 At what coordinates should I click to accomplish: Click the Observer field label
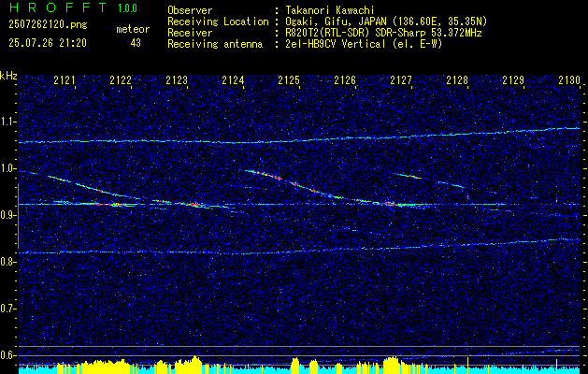click(190, 10)
